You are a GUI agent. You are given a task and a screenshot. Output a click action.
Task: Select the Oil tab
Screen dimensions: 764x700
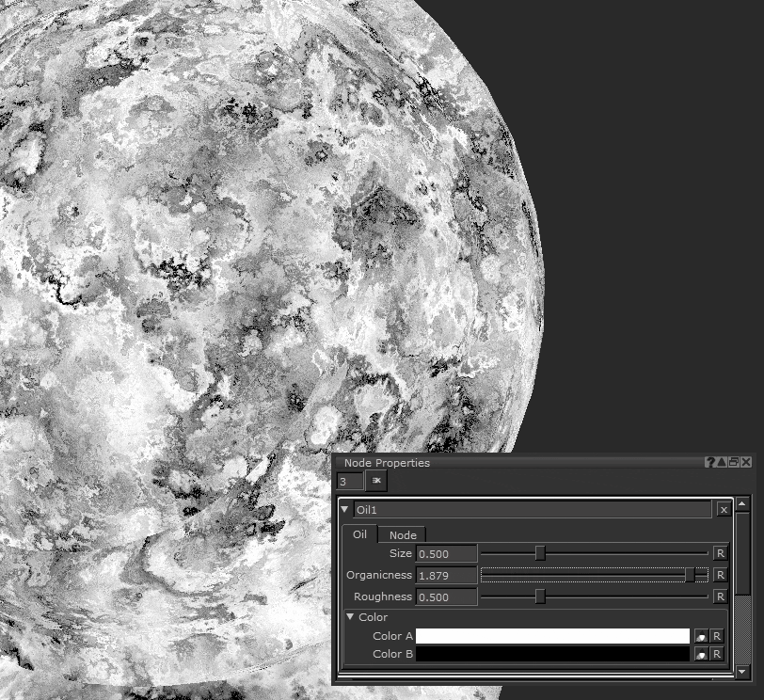359,534
